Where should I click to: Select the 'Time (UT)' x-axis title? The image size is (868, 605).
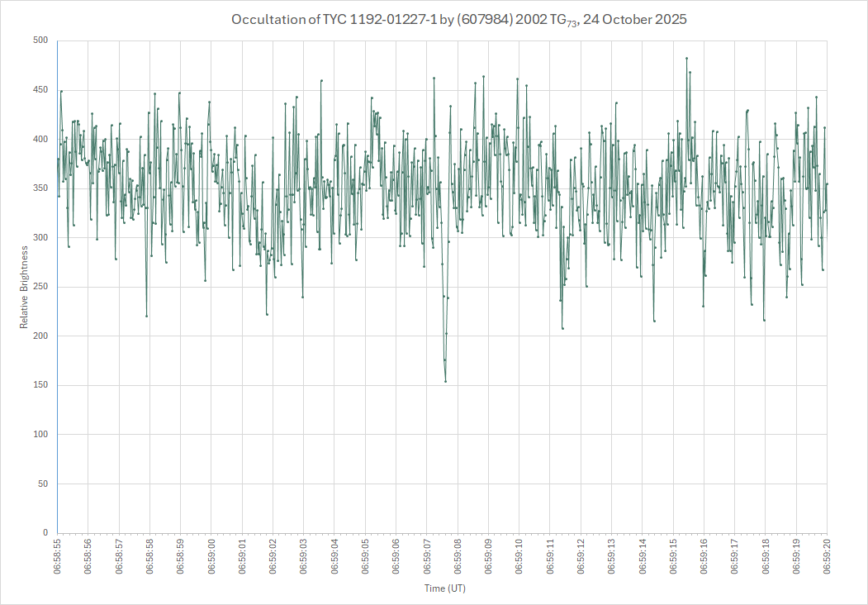[442, 588]
